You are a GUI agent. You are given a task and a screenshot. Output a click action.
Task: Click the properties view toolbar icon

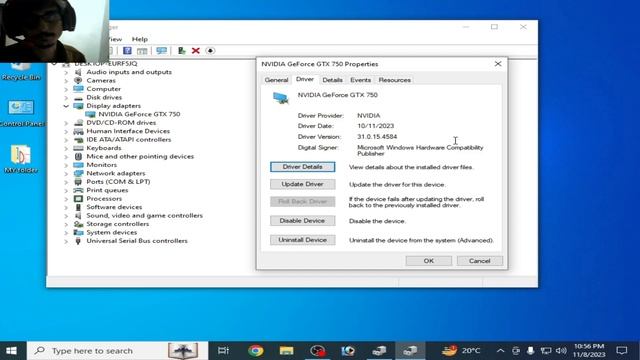pos(142,51)
